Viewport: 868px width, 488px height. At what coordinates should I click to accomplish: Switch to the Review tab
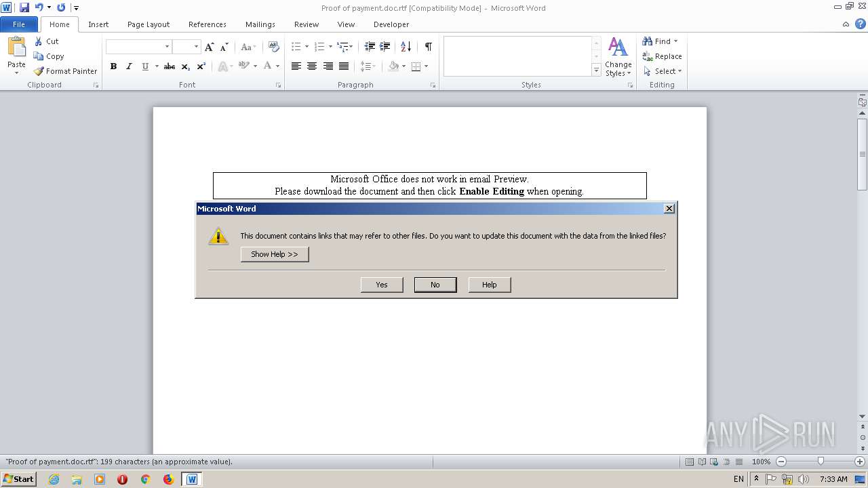pos(307,24)
